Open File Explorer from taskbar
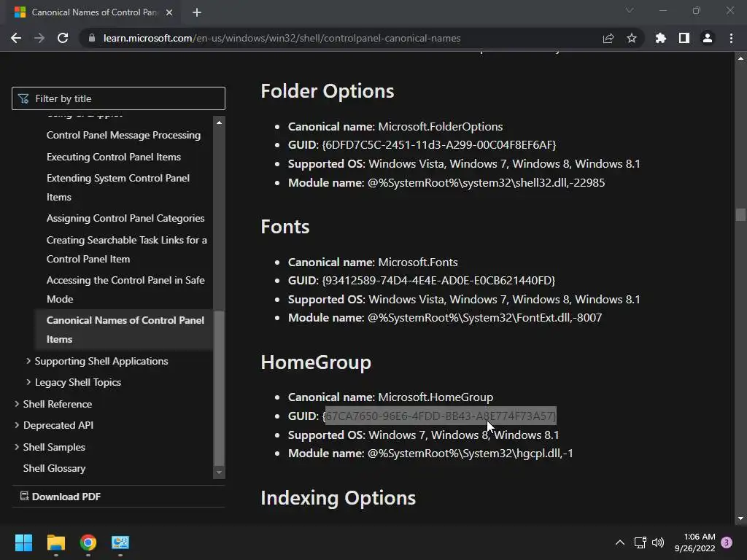The height and width of the screenshot is (560, 747). 55,542
